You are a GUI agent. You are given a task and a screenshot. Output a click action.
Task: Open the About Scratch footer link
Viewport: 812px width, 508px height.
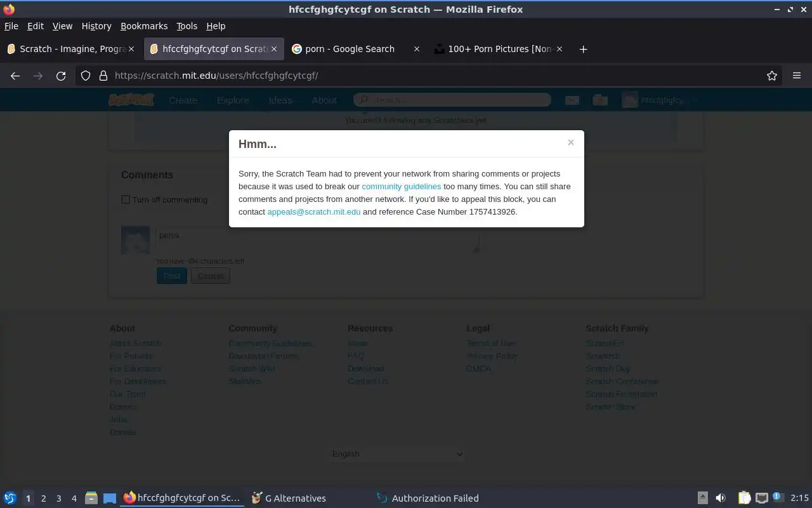(x=135, y=343)
